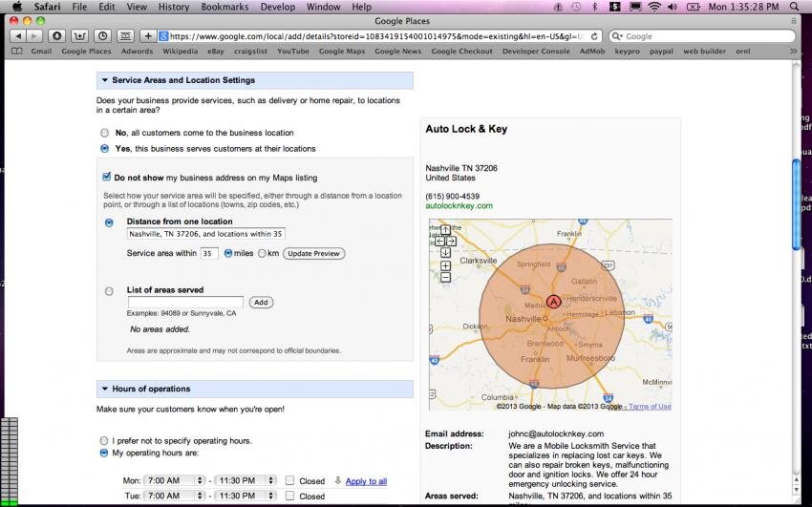Click the Google search field
Viewport: 812px width, 507px height.
tap(702, 36)
